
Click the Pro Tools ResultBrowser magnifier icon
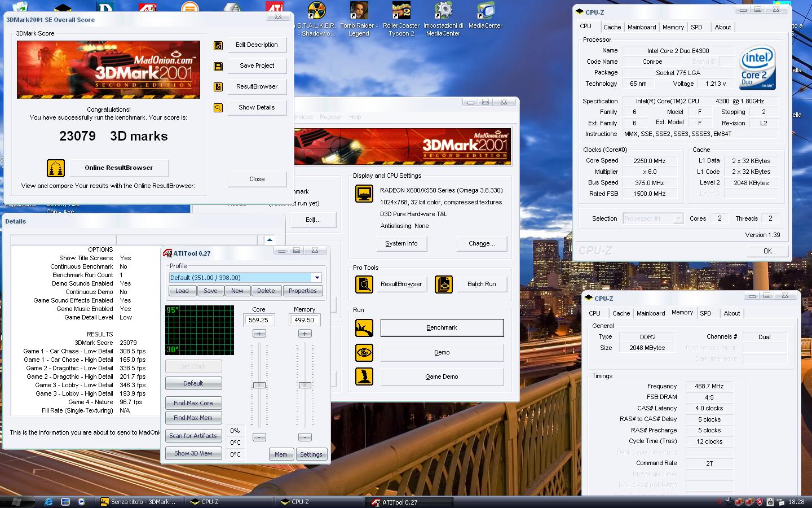point(364,284)
